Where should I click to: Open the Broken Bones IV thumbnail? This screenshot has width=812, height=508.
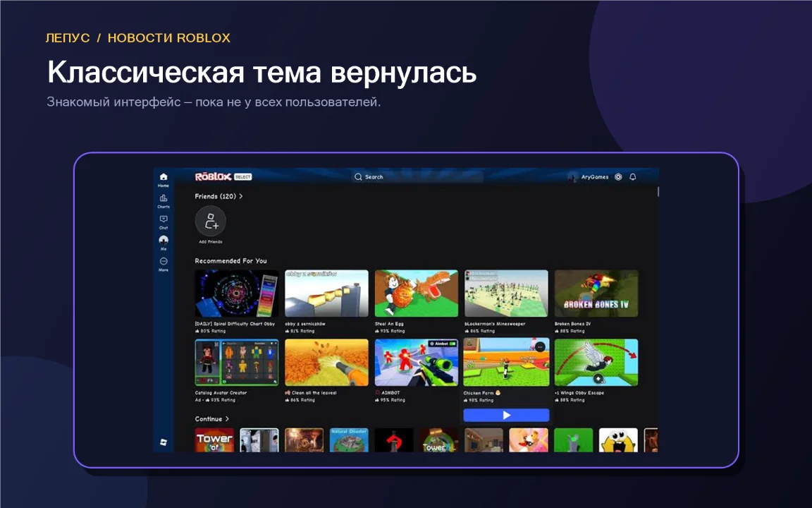596,294
